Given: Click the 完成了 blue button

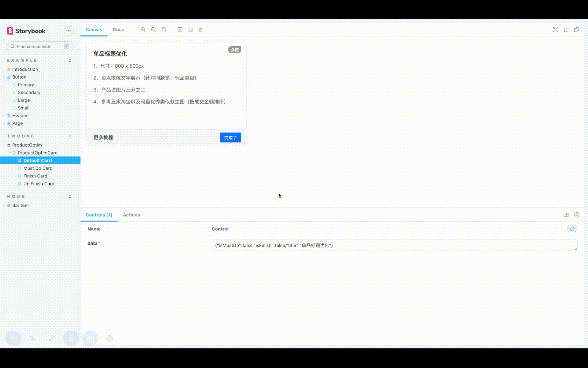Looking at the screenshot, I should tap(230, 138).
